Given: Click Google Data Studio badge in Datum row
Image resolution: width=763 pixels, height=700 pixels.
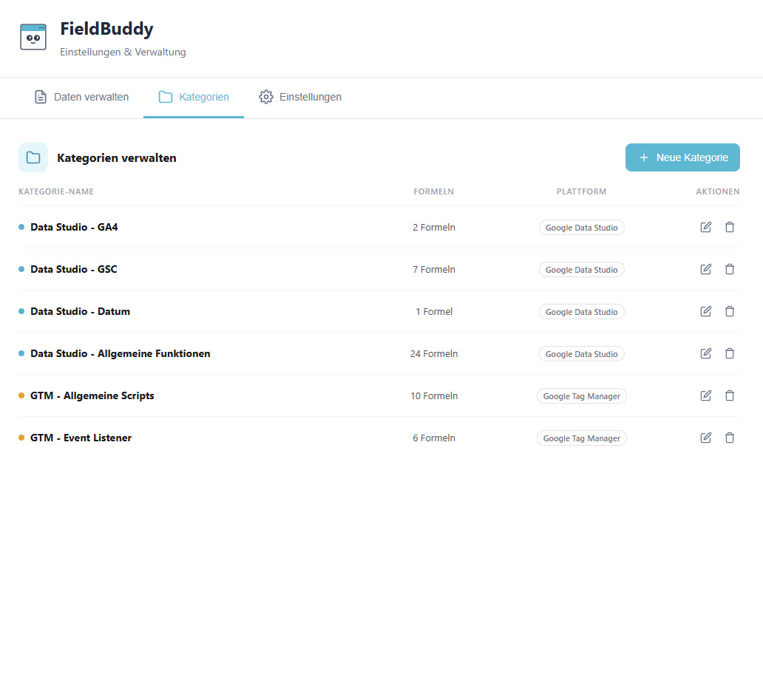Looking at the screenshot, I should pos(582,312).
